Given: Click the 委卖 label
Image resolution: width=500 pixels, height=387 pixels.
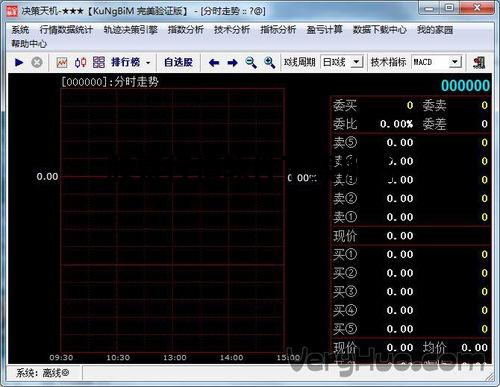Looking at the screenshot, I should (x=434, y=106).
